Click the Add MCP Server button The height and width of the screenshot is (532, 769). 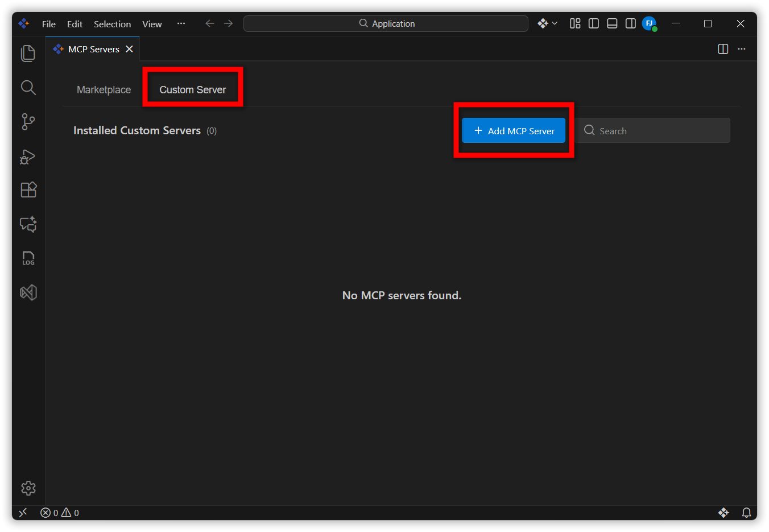click(x=513, y=131)
